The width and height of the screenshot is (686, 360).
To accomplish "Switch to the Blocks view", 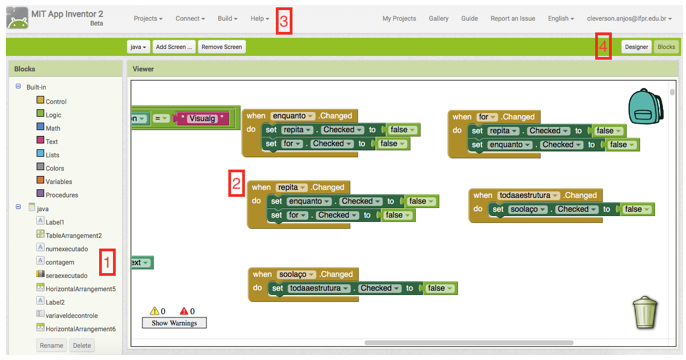I will tap(666, 47).
